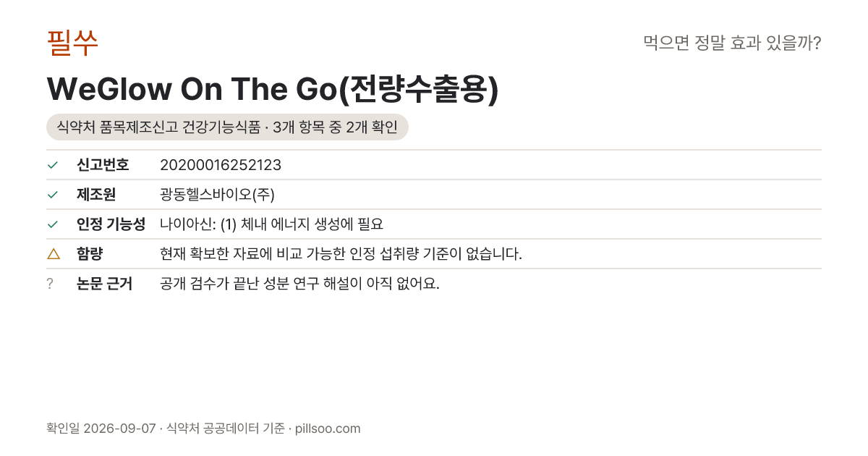
Task: Click the 신고번호 label
Action: (x=103, y=165)
